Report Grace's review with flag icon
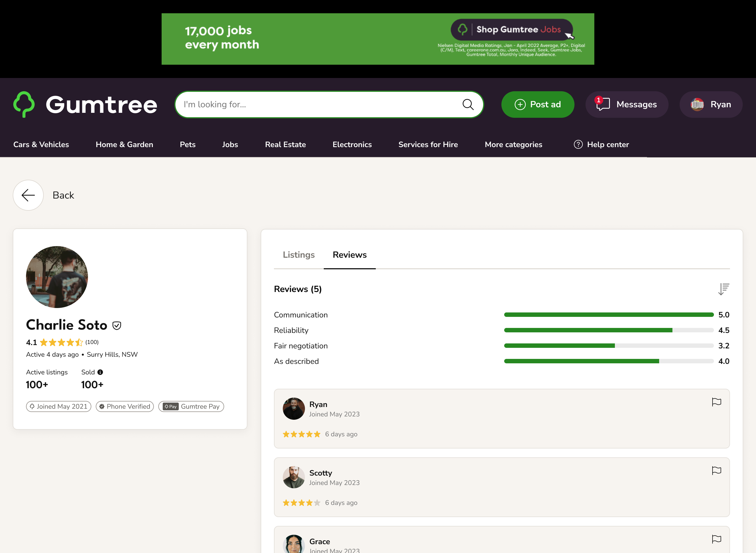Image resolution: width=756 pixels, height=553 pixels. [x=716, y=539]
